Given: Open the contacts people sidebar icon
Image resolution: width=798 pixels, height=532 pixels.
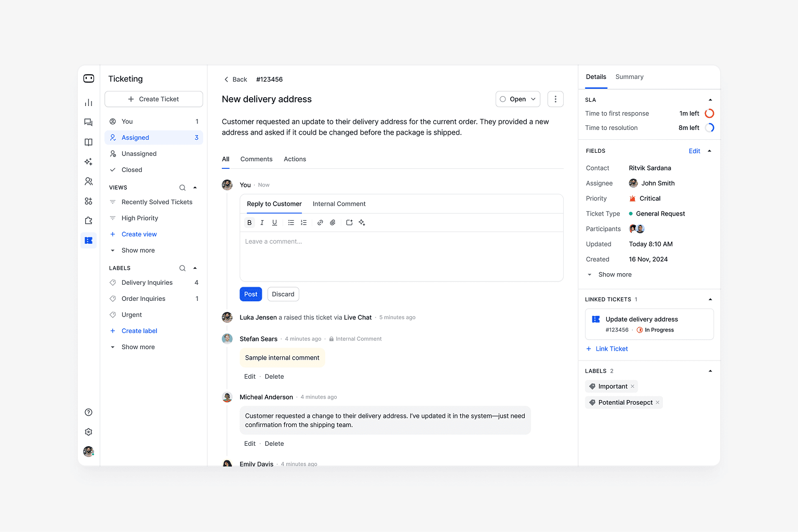Looking at the screenshot, I should coord(88,181).
